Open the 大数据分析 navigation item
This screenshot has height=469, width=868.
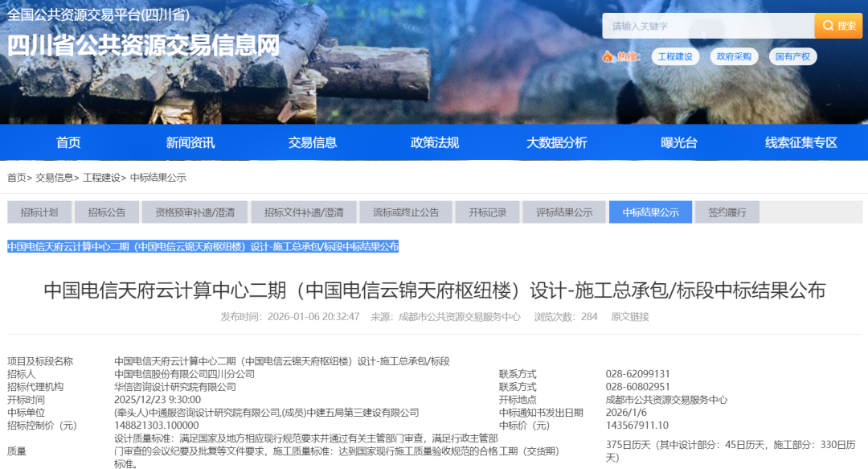(556, 142)
